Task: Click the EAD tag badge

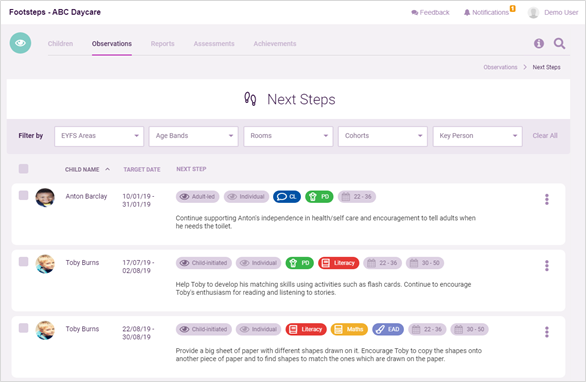Action: click(388, 329)
